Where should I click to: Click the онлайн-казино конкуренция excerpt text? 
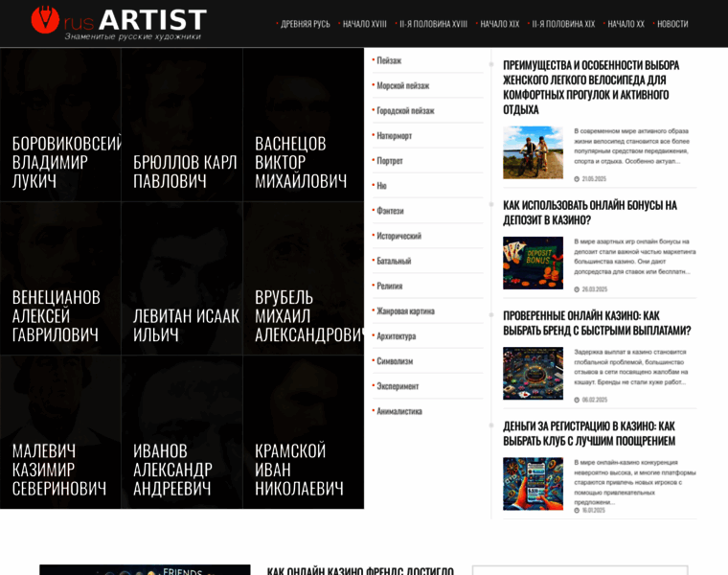[635, 482]
